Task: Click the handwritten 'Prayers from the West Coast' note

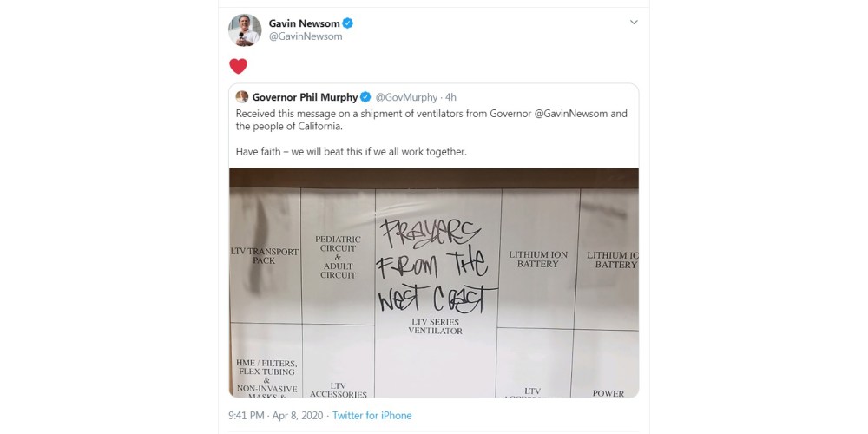Action: (435, 265)
